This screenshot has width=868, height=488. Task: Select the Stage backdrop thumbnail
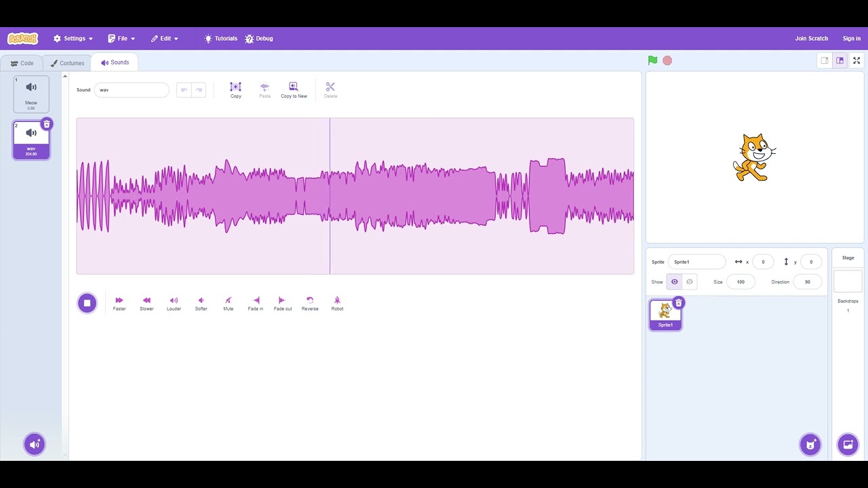pos(848,281)
